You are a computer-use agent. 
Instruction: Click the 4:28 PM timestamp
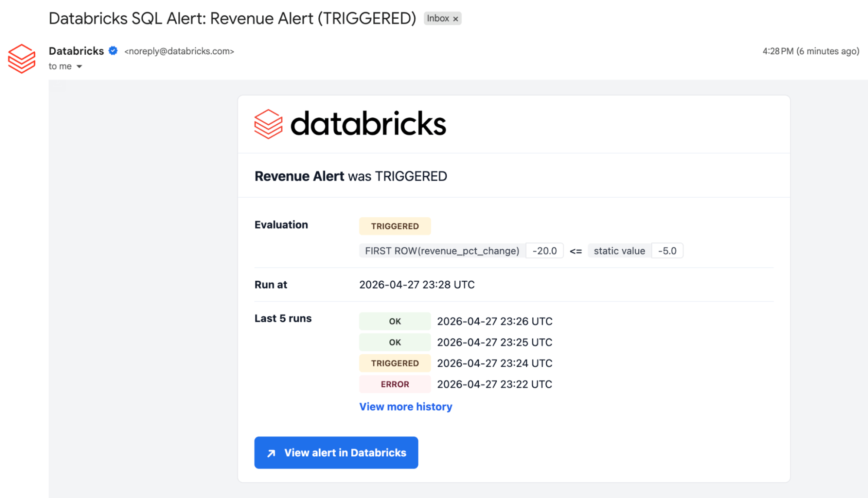811,51
